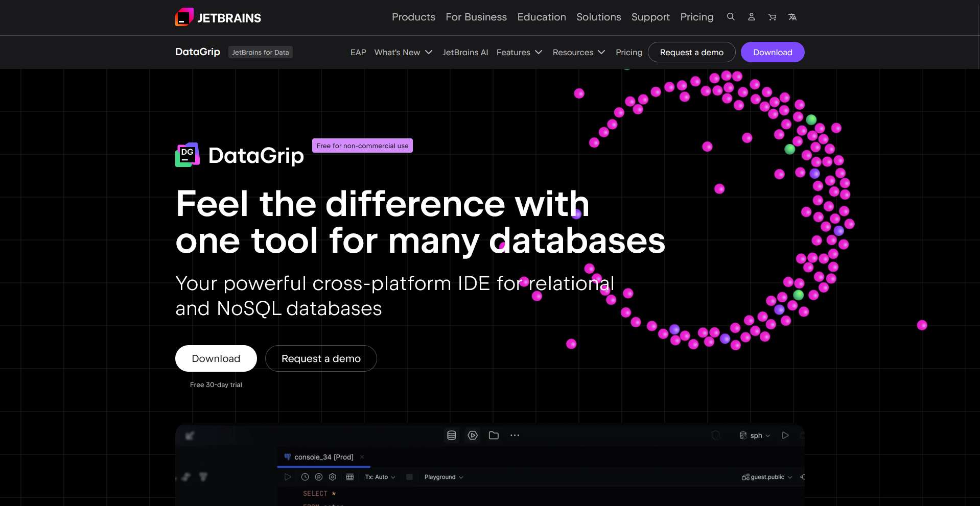
Task: Open the language selector icon
Action: pyautogui.click(x=792, y=17)
